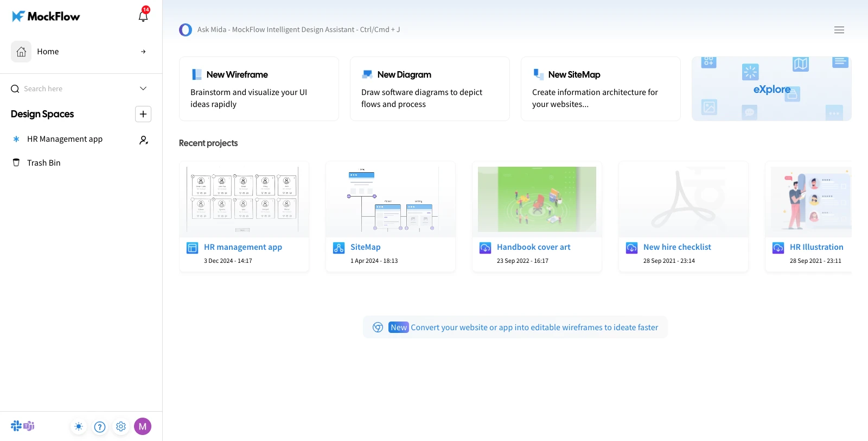Image resolution: width=868 pixels, height=441 pixels.
Task: Open the hamburger menu at top right
Action: pyautogui.click(x=839, y=30)
